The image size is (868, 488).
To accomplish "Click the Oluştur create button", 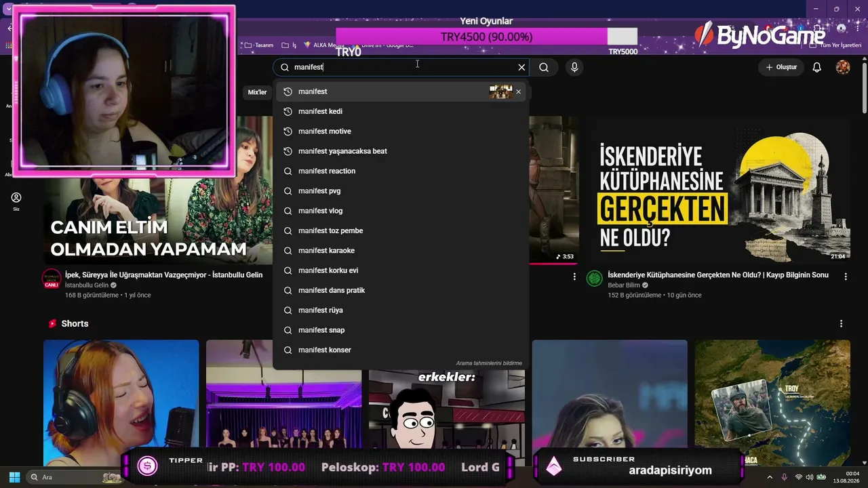I will 781,67.
